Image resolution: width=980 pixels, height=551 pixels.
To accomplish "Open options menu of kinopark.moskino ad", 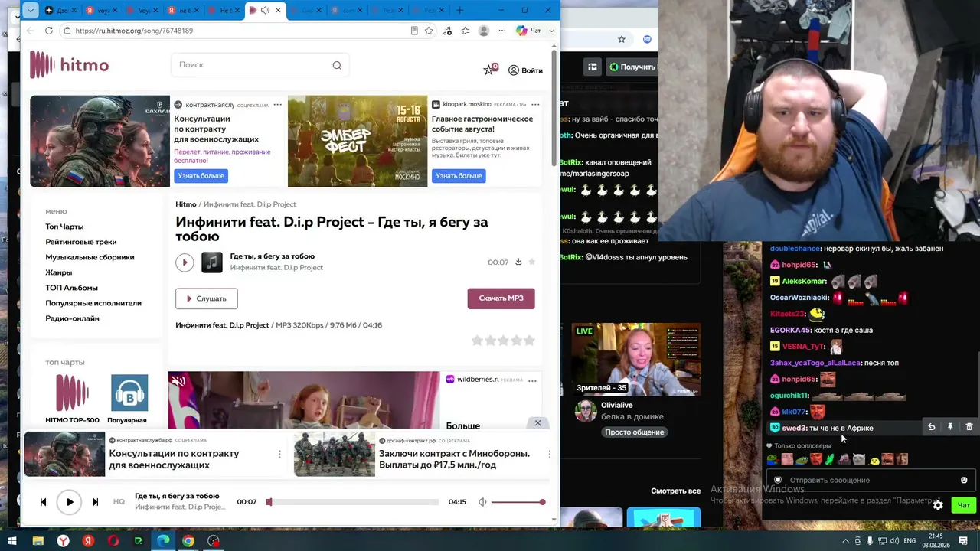I will coord(535,104).
